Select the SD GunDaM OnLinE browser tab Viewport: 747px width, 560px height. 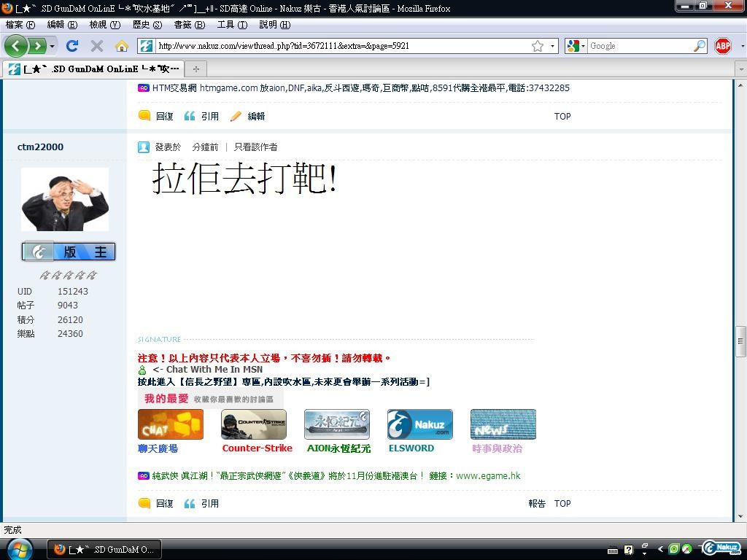[93, 69]
